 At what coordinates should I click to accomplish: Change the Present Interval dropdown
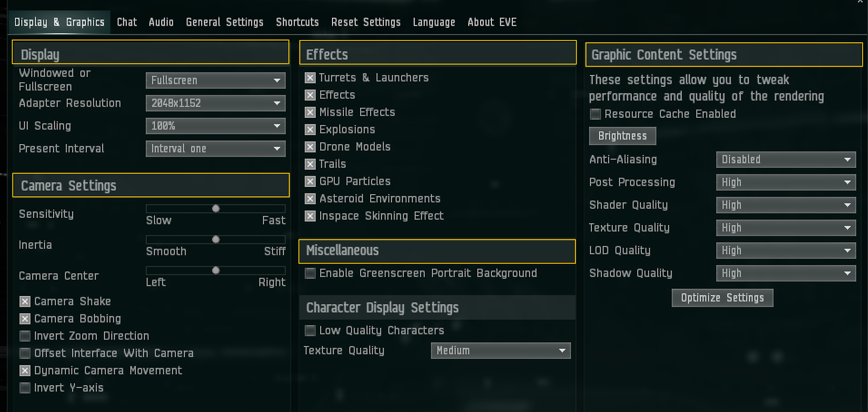click(x=215, y=149)
